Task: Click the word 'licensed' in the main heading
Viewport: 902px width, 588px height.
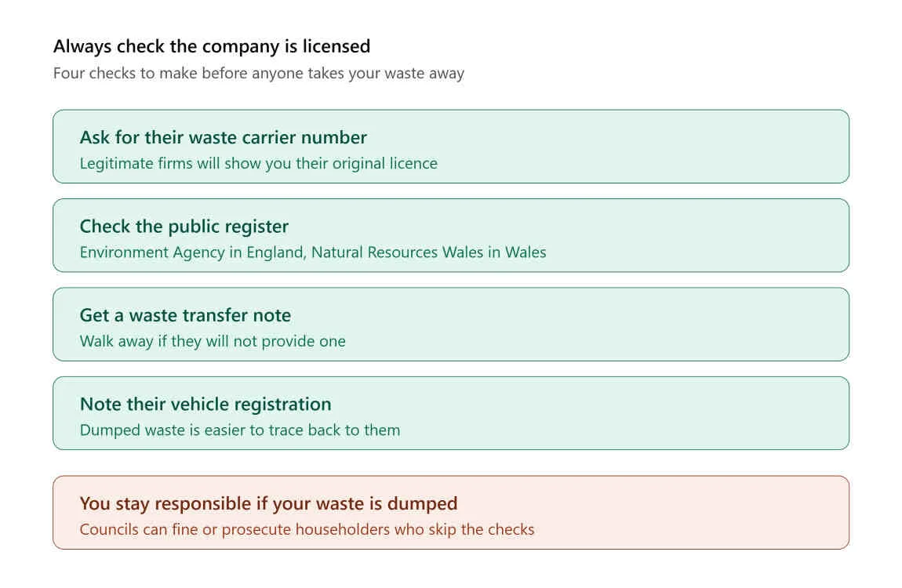Action: 336,46
